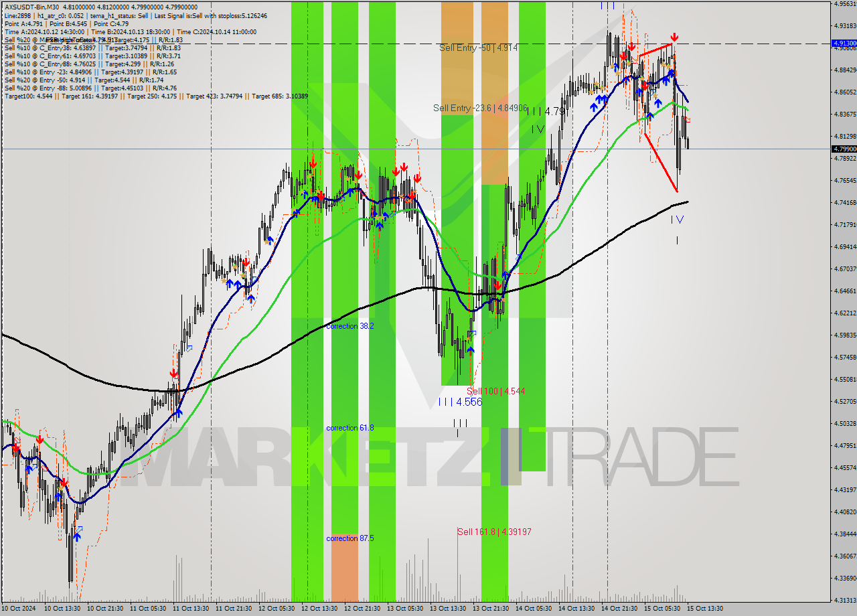
Task: Select the 'I I I 4.556' wave label
Action: [460, 402]
